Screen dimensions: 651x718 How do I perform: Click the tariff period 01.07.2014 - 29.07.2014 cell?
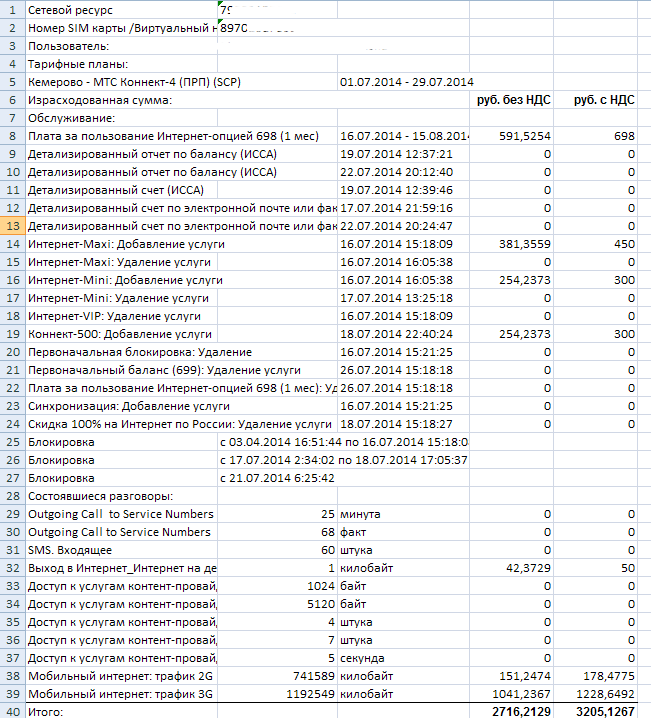[406, 81]
